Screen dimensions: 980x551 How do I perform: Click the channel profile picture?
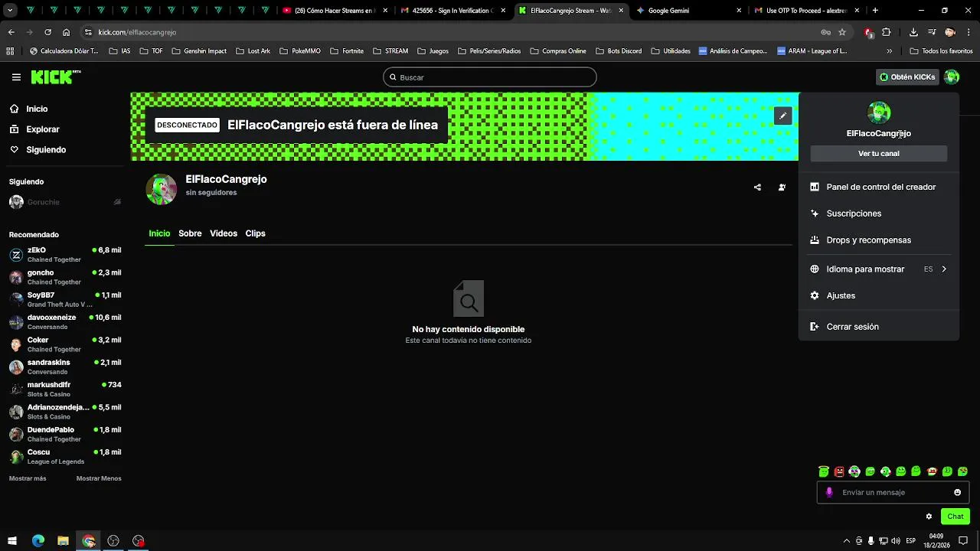pyautogui.click(x=162, y=189)
